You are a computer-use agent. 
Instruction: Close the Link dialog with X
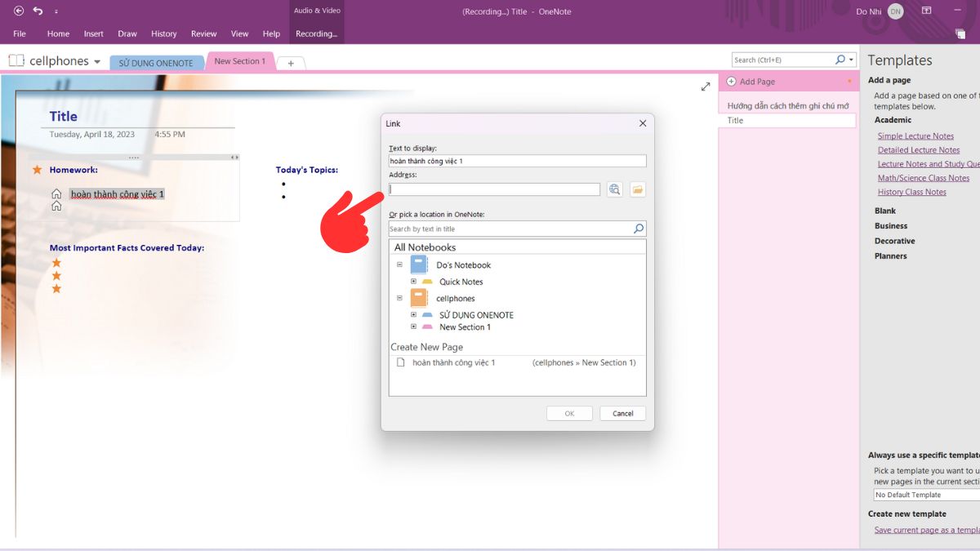click(x=643, y=123)
